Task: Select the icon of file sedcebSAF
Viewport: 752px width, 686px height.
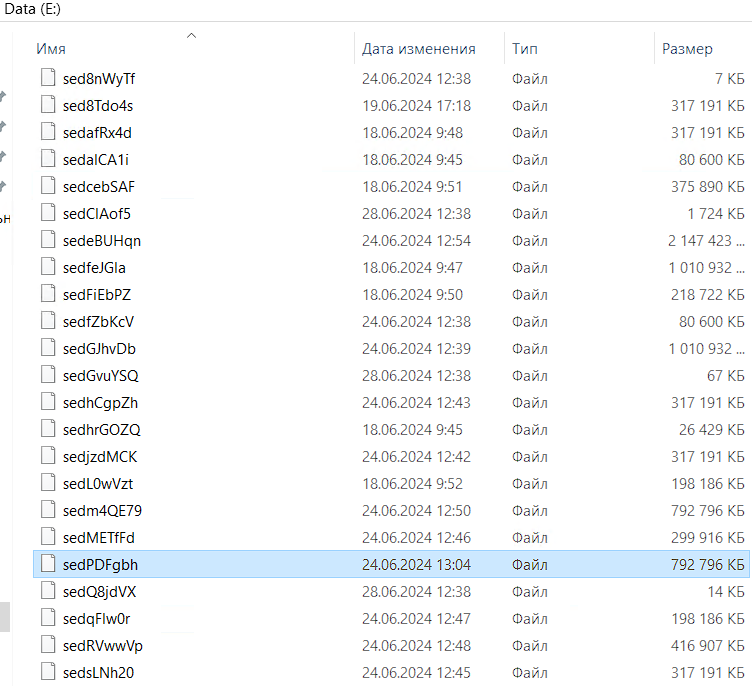Action: point(47,186)
